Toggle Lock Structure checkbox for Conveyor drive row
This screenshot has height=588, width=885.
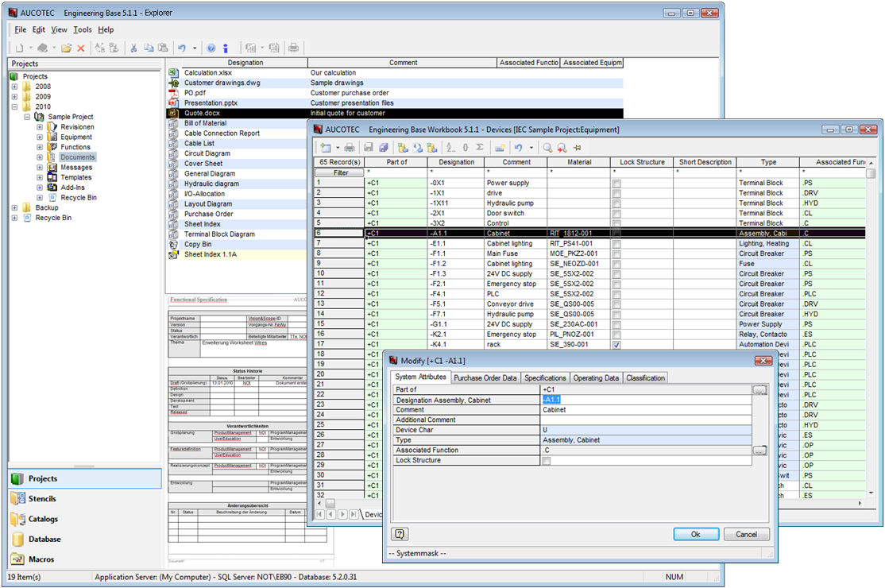point(616,304)
